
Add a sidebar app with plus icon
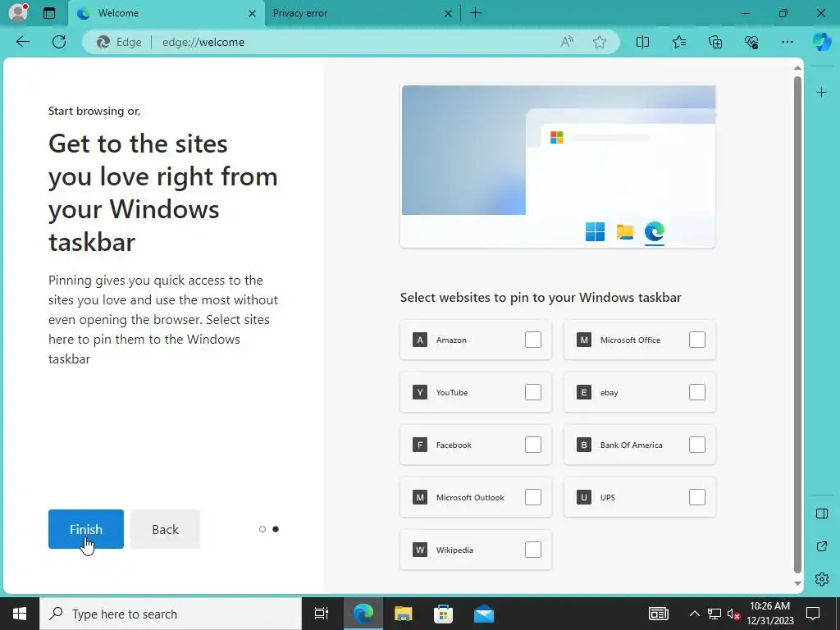tap(821, 93)
